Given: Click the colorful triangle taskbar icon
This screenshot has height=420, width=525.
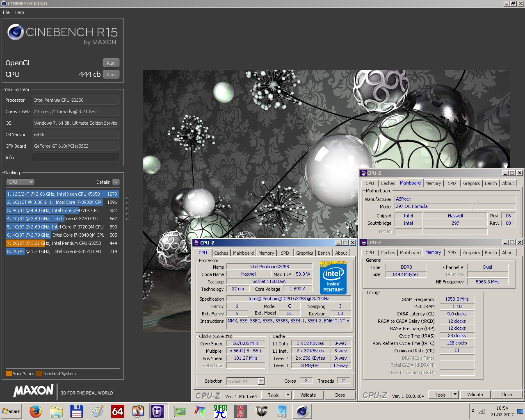Looking at the screenshot, I should click(x=200, y=411).
